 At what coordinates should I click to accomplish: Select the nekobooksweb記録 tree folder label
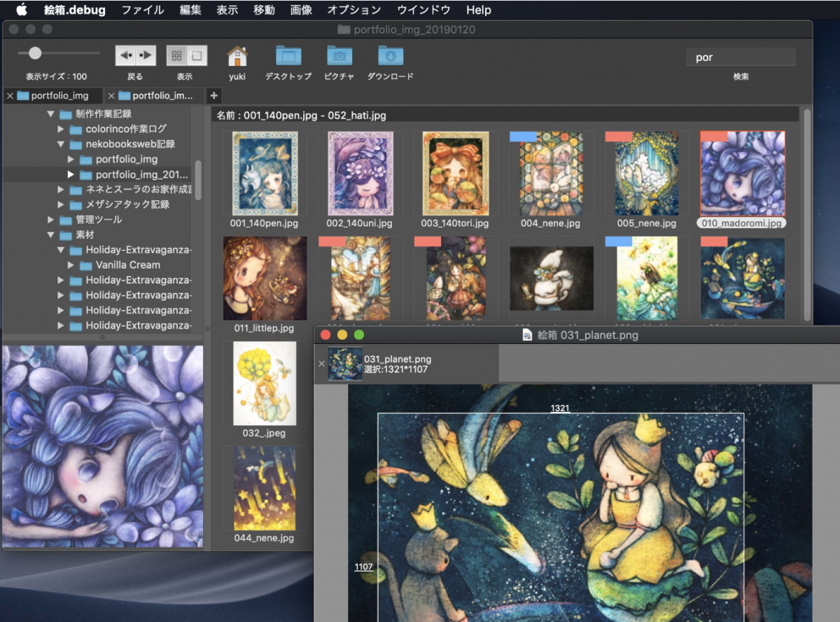point(130,144)
